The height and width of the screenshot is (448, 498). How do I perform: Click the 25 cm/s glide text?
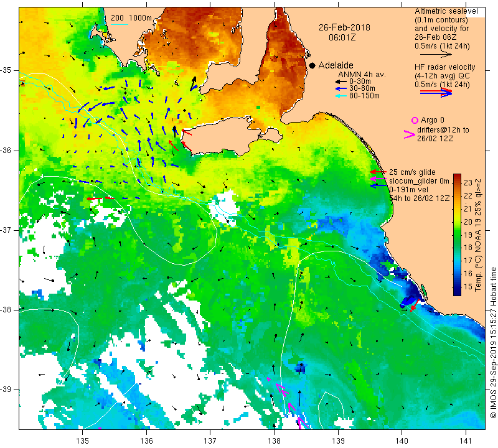(412, 172)
